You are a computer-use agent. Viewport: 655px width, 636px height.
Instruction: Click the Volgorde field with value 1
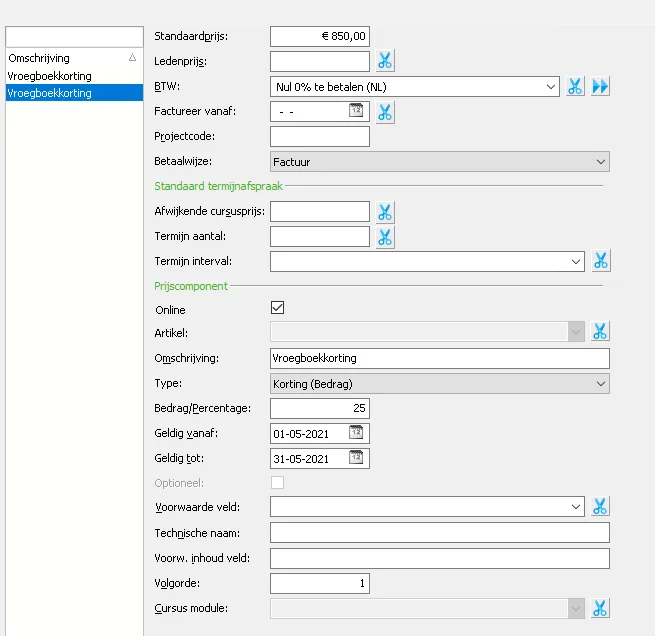(x=320, y=583)
